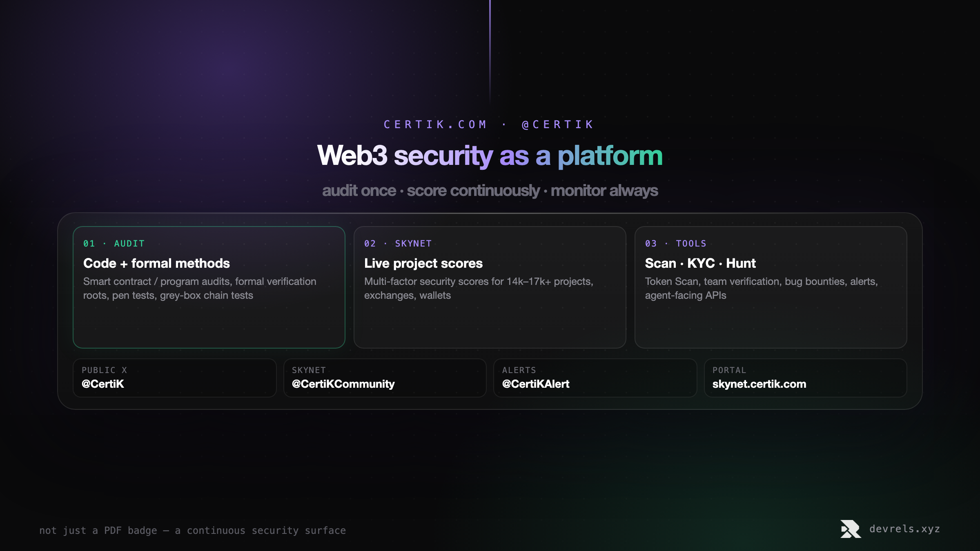Click 'Smart contract / program audits' description

(200, 288)
